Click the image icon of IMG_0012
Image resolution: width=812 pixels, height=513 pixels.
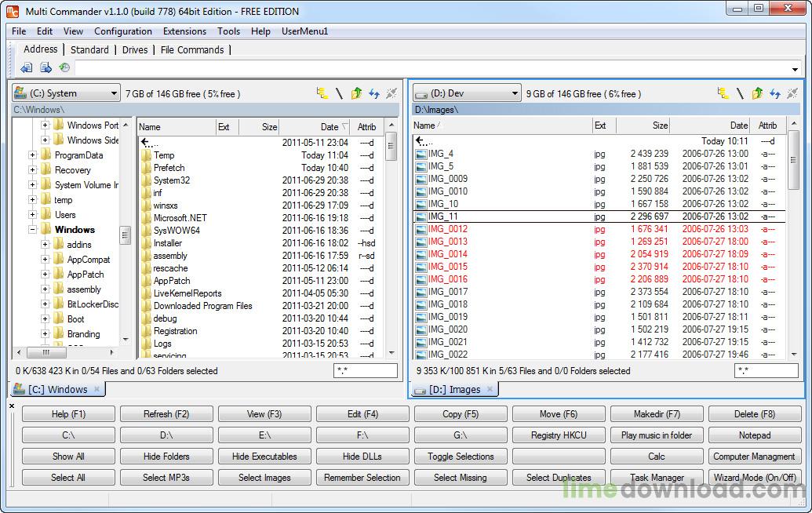click(421, 229)
